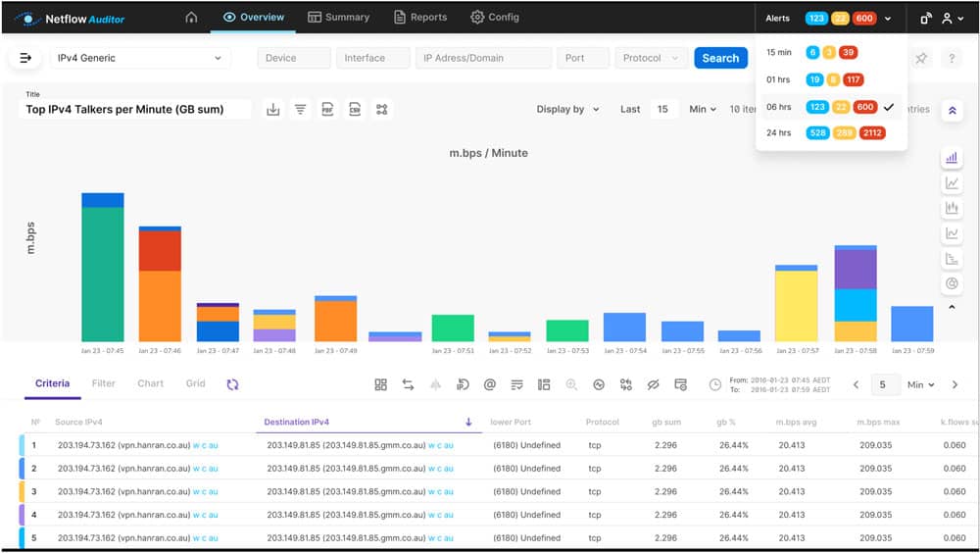
Task: Change the Last time unit Min dropdown
Action: [x=703, y=110]
